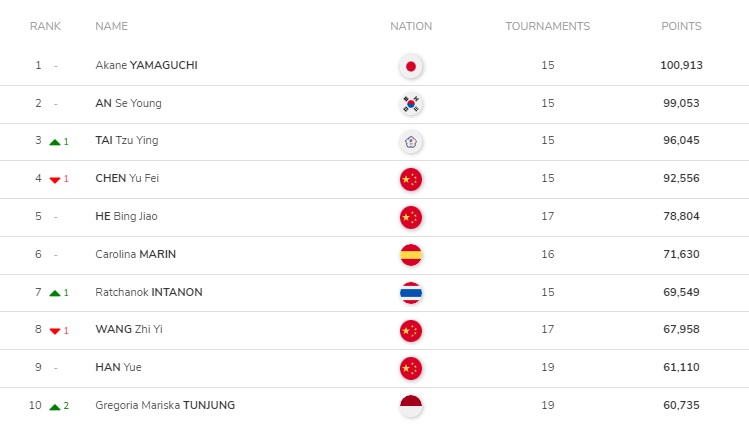The height and width of the screenshot is (425, 749).
Task: Click the Japan flag icon
Action: point(411,66)
